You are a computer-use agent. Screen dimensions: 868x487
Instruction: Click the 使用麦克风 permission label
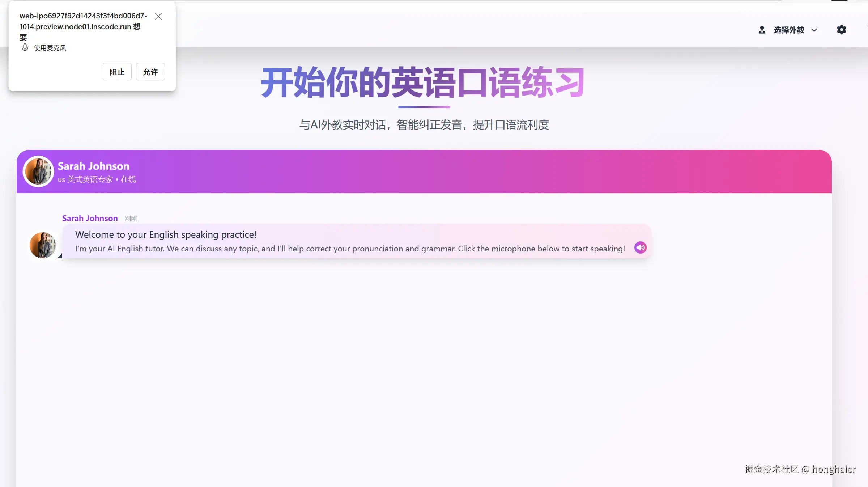(50, 48)
